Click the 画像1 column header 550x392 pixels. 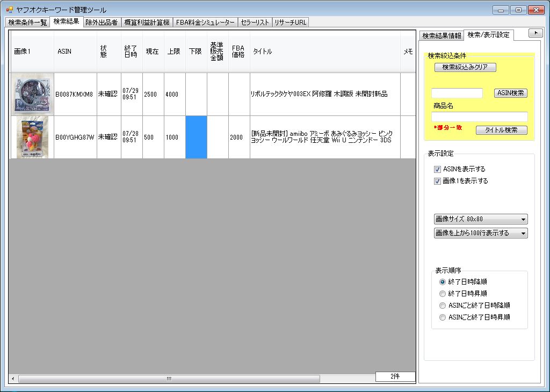[x=32, y=52]
